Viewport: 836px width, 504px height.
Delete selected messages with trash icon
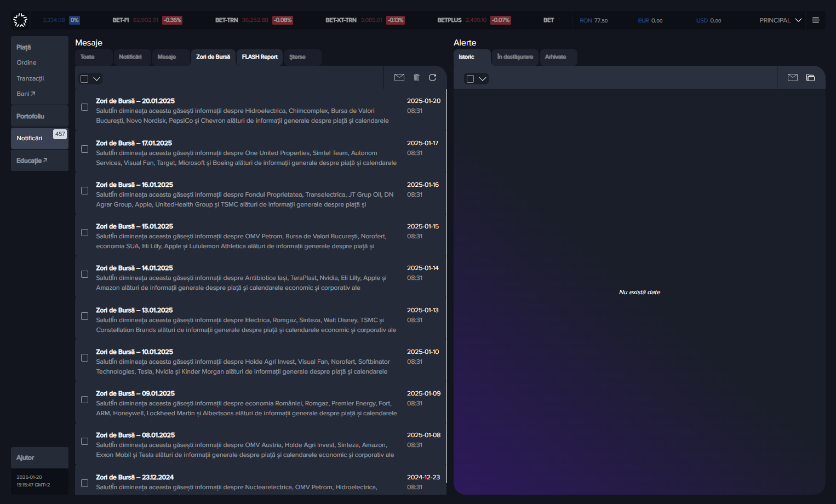pyautogui.click(x=416, y=78)
